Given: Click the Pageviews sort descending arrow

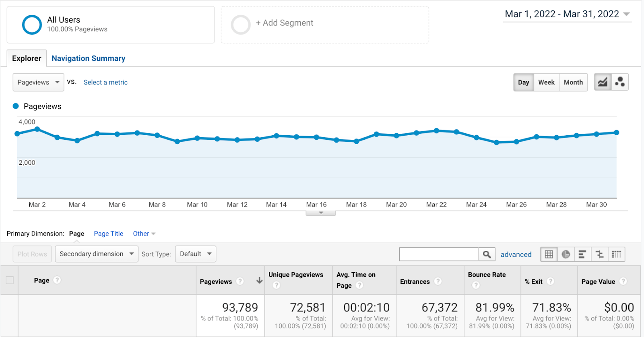Looking at the screenshot, I should coord(259,281).
